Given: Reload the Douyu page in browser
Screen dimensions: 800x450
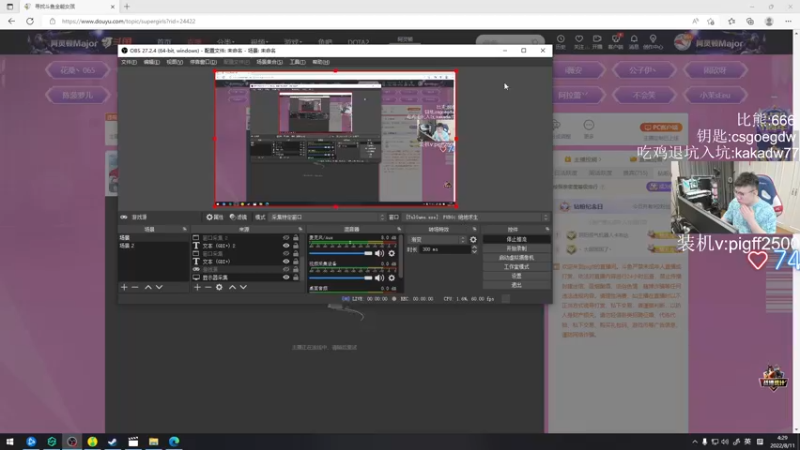Looking at the screenshot, I should pos(30,21).
